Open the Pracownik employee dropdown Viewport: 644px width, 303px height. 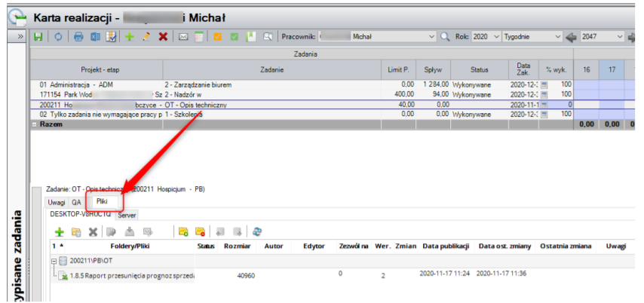click(x=431, y=36)
